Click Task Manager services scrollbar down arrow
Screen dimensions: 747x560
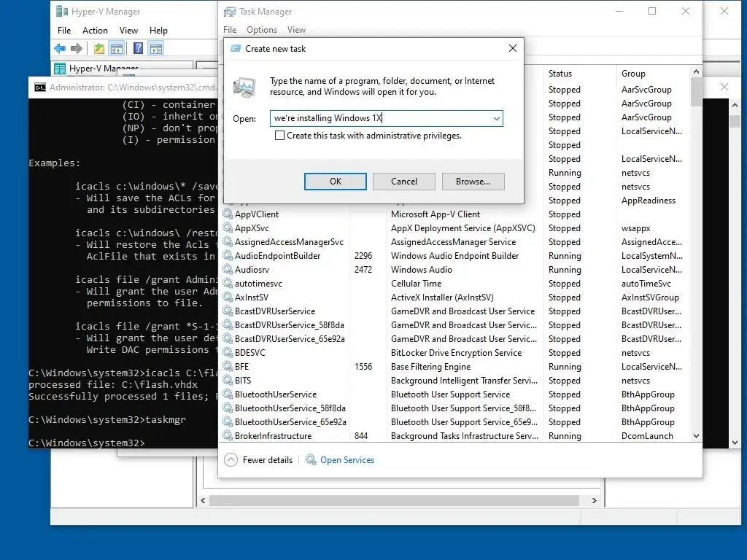pos(696,436)
